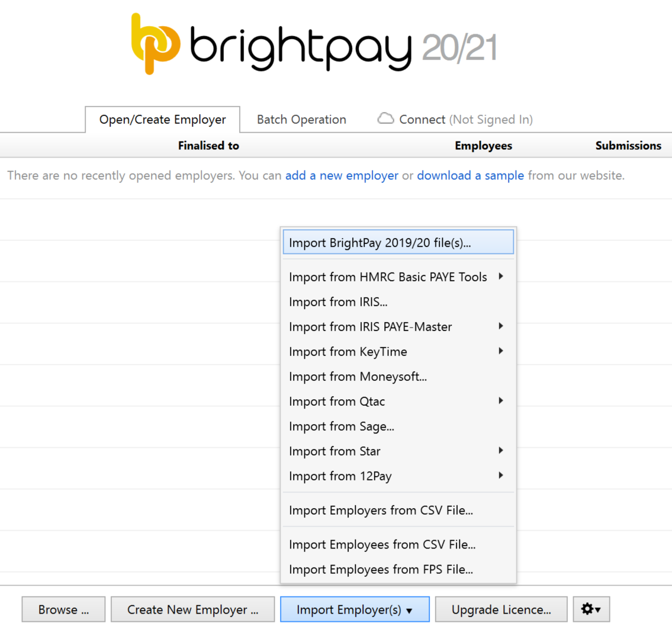Click the Connect cloud icon
Screen dimensions: 672x626
(x=385, y=118)
